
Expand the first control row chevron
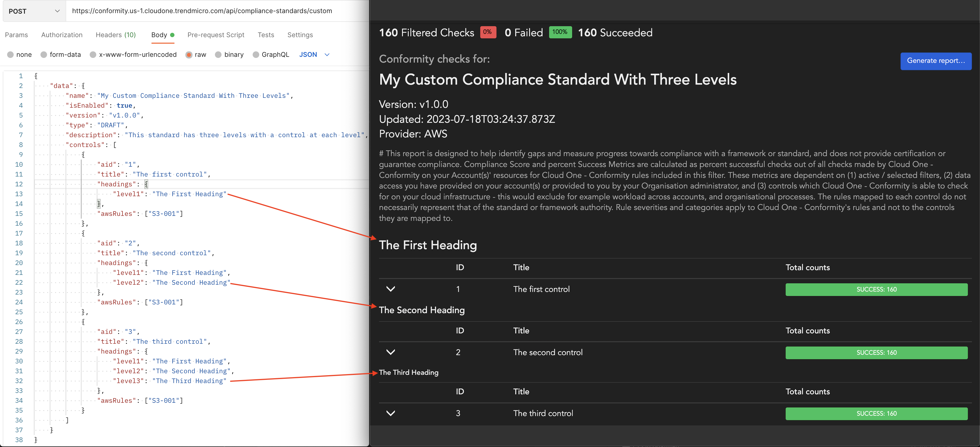tap(391, 289)
